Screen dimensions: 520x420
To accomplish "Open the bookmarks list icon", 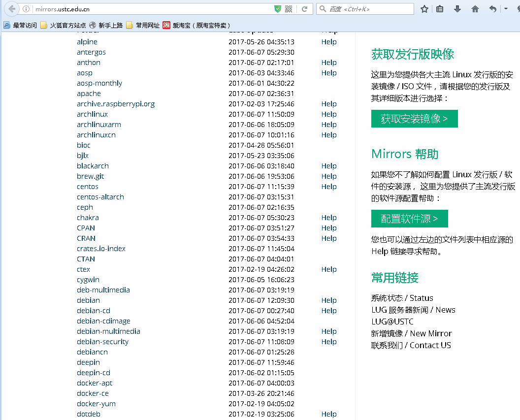I will [x=440, y=9].
